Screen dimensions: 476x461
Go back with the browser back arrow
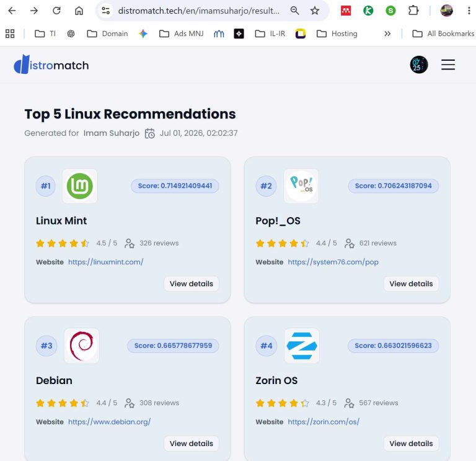point(12,11)
